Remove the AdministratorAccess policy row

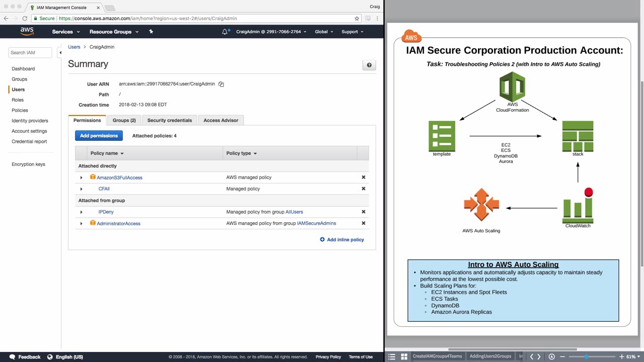pyautogui.click(x=363, y=223)
